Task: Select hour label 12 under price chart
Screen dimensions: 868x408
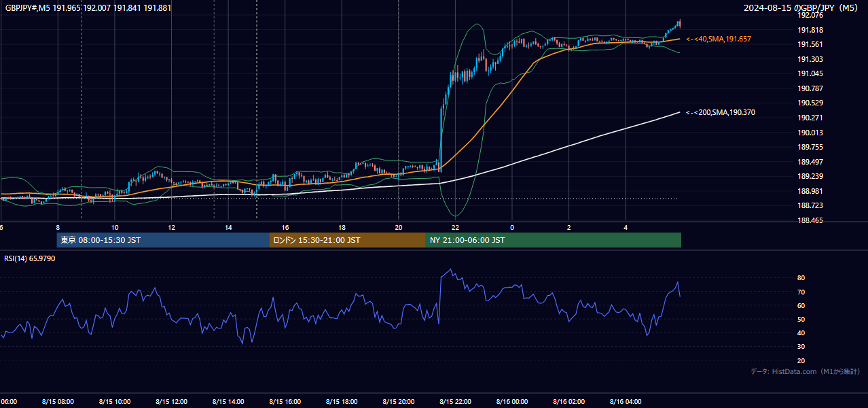Action: 171,227
